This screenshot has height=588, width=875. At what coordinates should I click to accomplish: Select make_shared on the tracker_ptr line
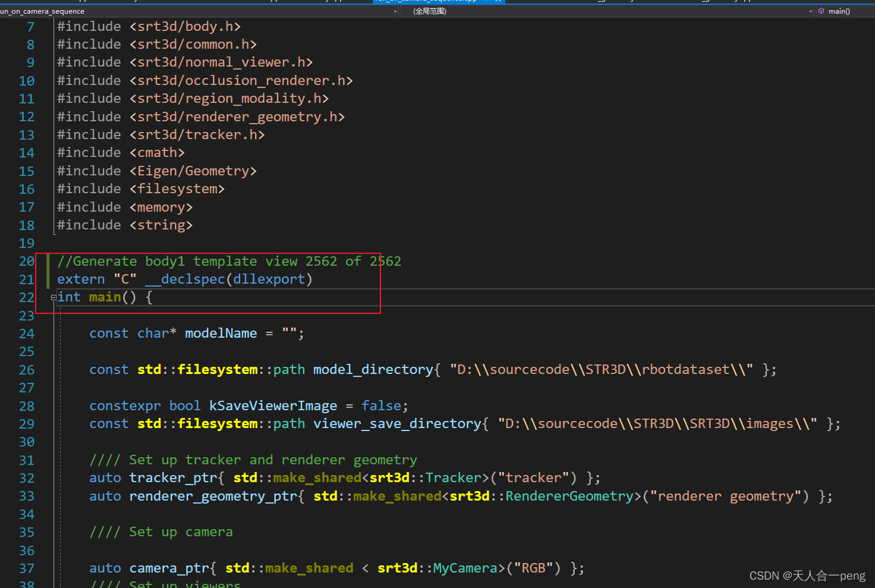click(x=317, y=477)
